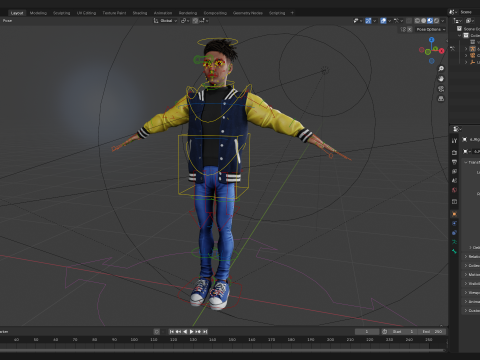The height and width of the screenshot is (360, 480).
Task: Open the Bone properties tab
Action: [x=454, y=251]
